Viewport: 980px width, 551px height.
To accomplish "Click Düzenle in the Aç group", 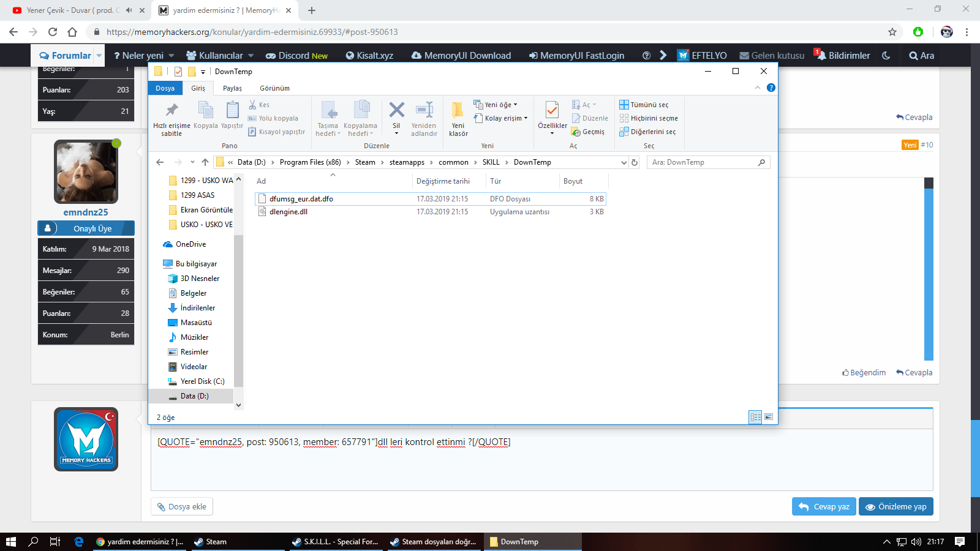I will (590, 118).
